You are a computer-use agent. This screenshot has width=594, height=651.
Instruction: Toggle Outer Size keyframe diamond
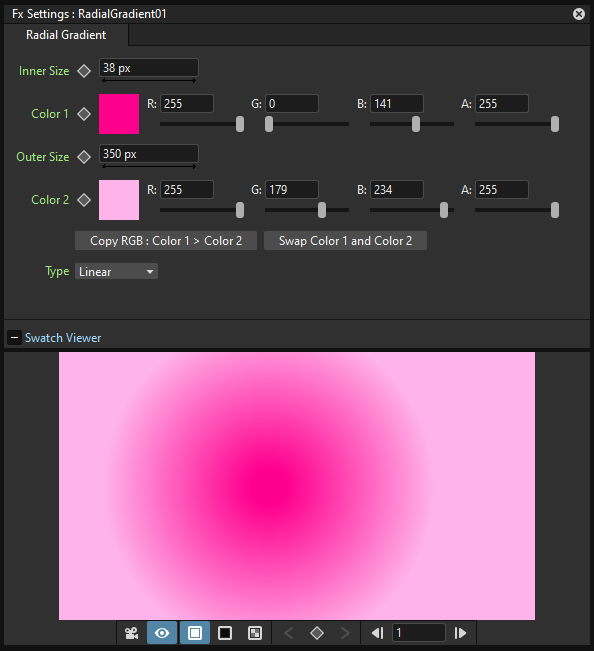point(84,157)
